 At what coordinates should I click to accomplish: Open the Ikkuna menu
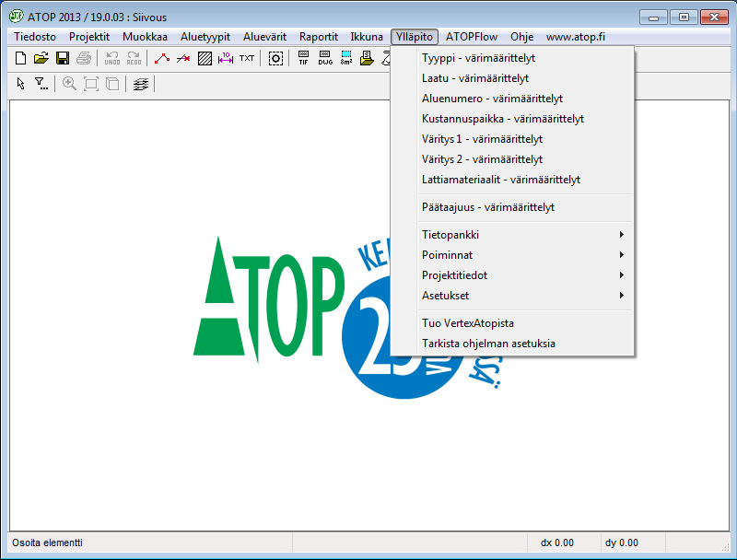pyautogui.click(x=367, y=37)
